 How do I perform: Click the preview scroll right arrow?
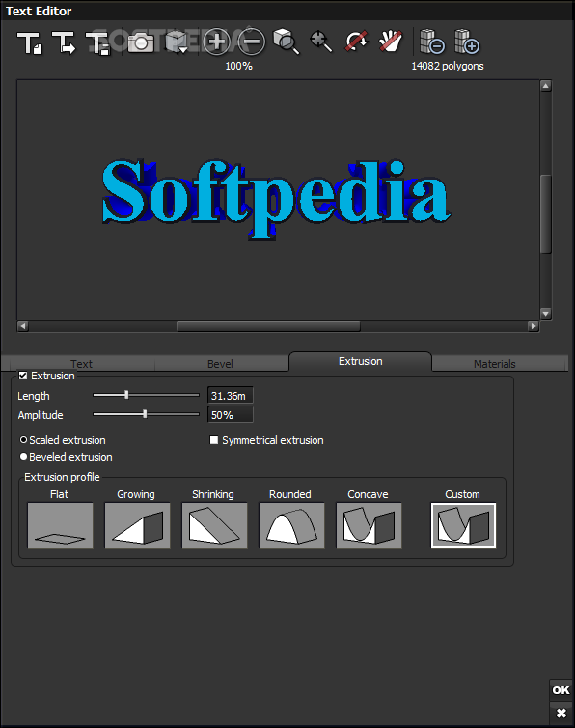click(534, 326)
